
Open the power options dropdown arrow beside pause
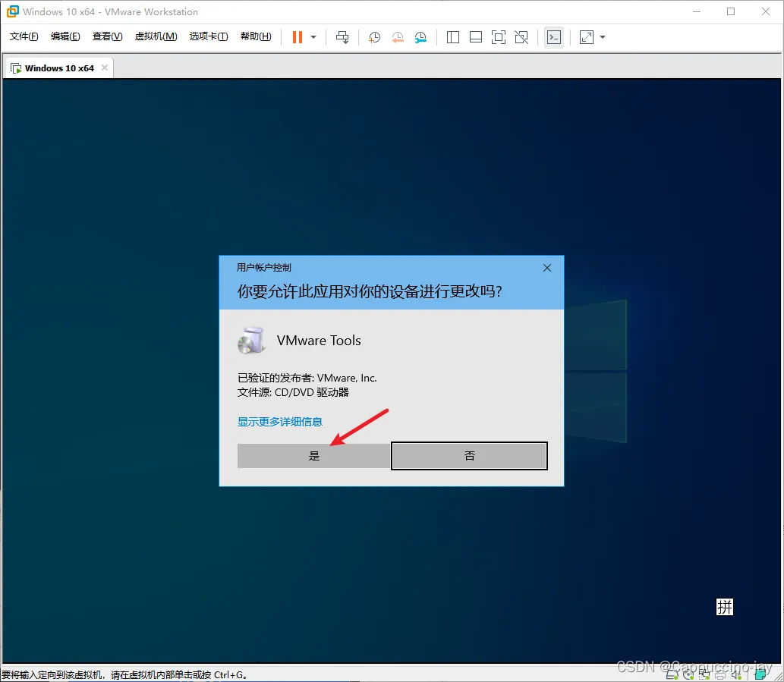tap(313, 37)
